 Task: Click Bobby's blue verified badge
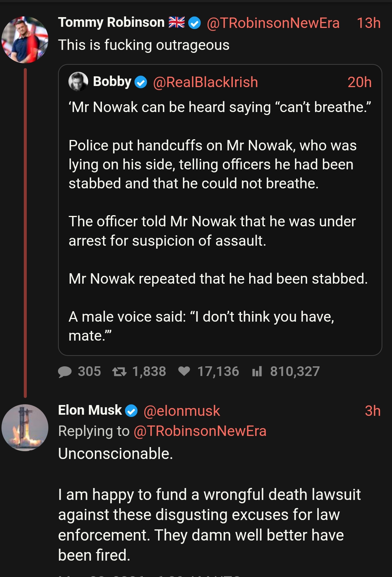point(141,82)
